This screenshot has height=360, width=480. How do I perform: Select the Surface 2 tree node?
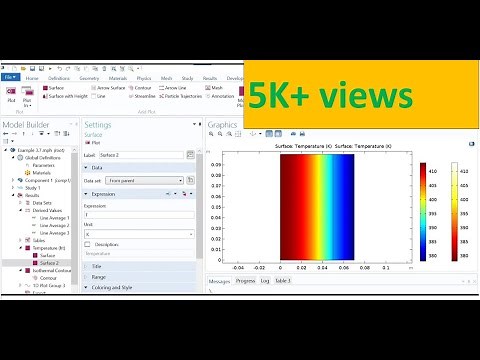(46, 263)
